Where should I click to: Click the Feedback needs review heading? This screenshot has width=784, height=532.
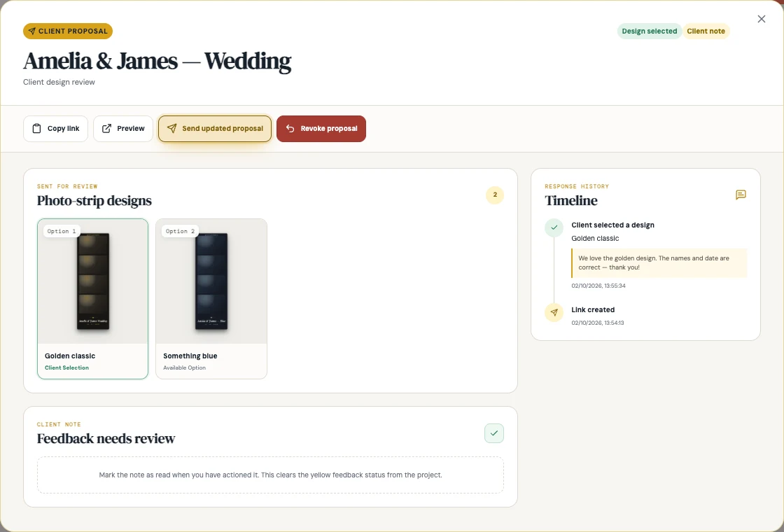pos(106,438)
